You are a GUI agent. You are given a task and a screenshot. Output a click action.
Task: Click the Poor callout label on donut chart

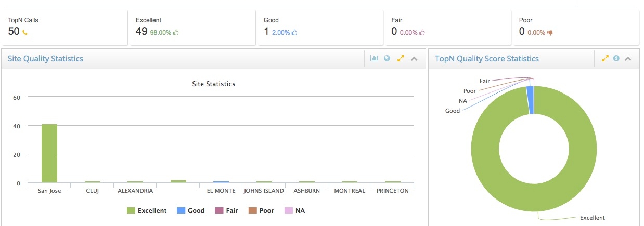(x=470, y=91)
